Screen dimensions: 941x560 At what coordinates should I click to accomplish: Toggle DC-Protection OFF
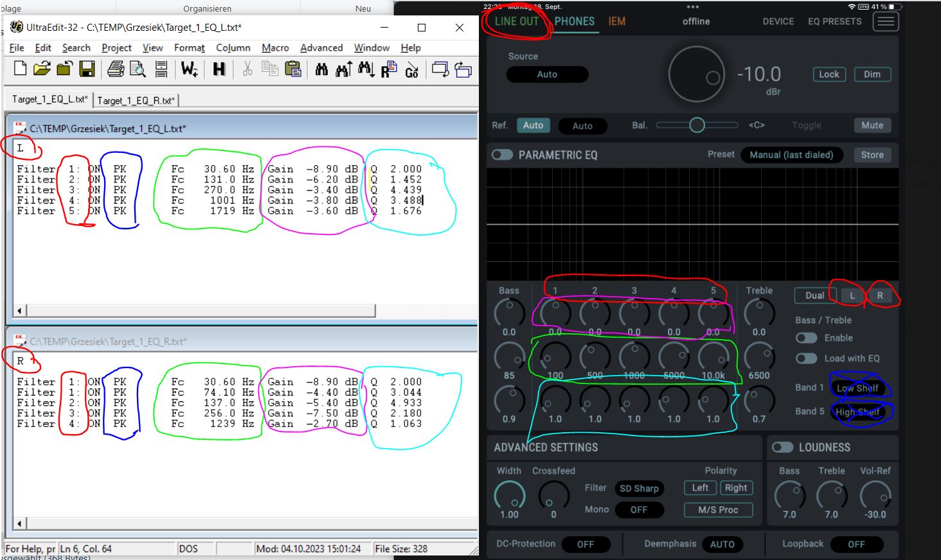coord(586,544)
